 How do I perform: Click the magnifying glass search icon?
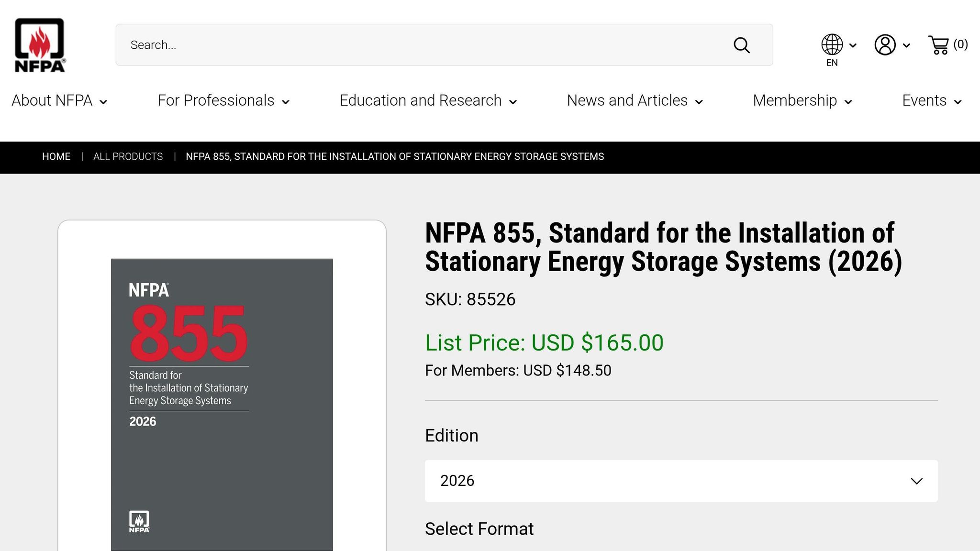pyautogui.click(x=742, y=45)
